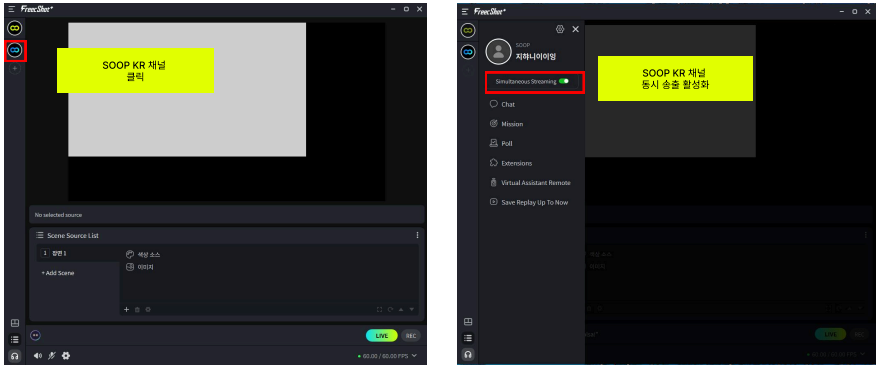
Task: Open the layout panel icon in left window sidebar
Action: (x=15, y=323)
